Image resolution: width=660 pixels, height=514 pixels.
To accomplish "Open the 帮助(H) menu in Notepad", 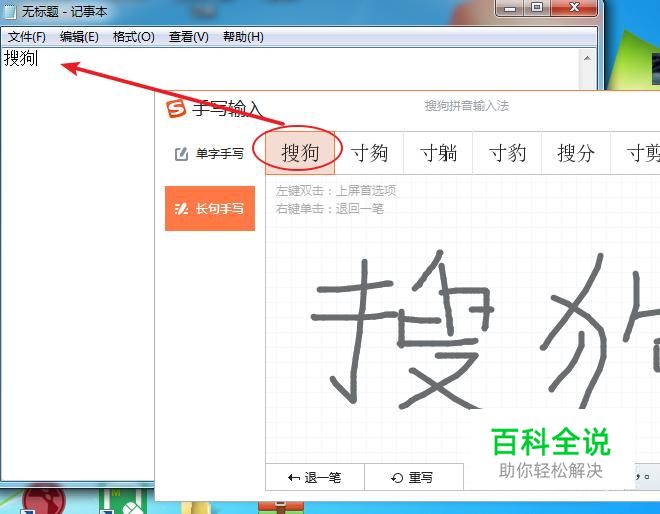I will pos(243,37).
